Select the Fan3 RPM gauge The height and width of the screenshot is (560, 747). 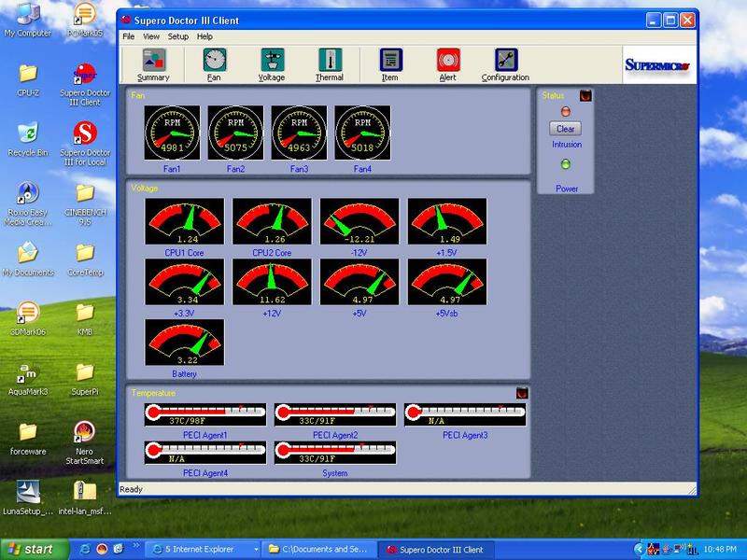tap(299, 133)
